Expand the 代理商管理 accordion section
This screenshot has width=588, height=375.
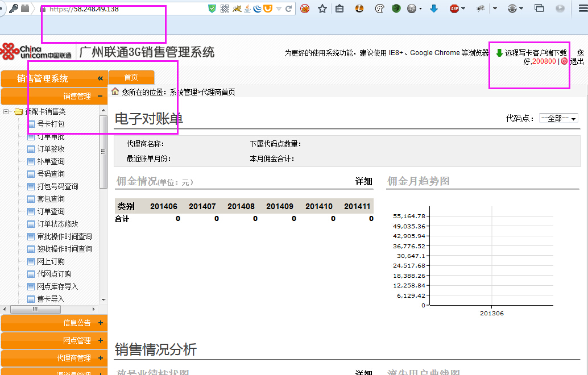pos(55,358)
